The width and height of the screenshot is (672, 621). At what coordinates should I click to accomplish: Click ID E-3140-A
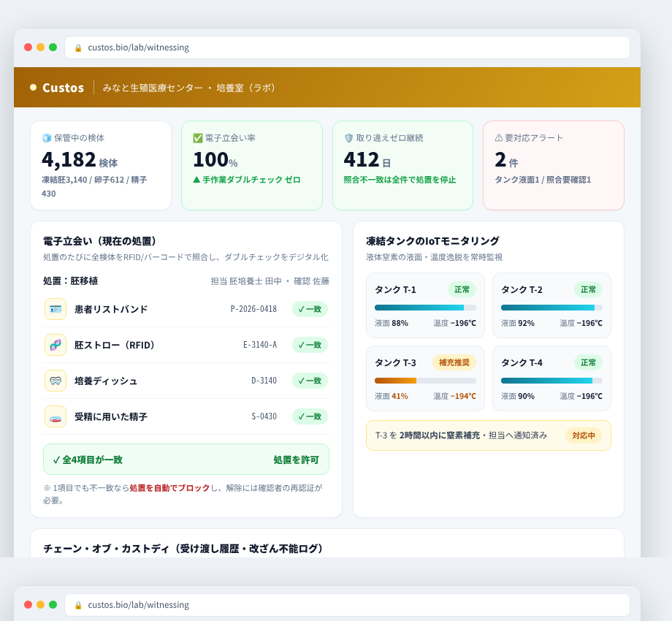pos(260,345)
